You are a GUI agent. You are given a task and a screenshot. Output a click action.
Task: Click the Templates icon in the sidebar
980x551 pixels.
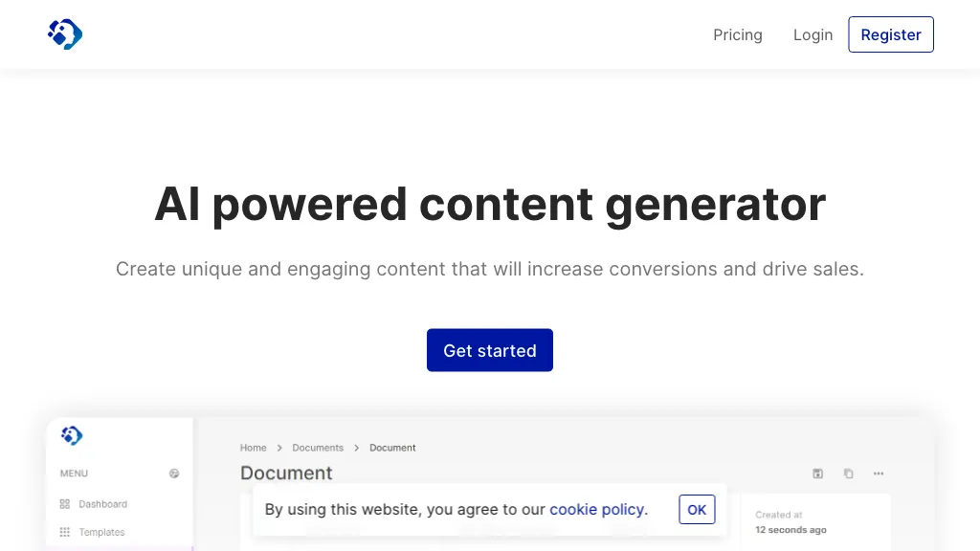click(65, 532)
